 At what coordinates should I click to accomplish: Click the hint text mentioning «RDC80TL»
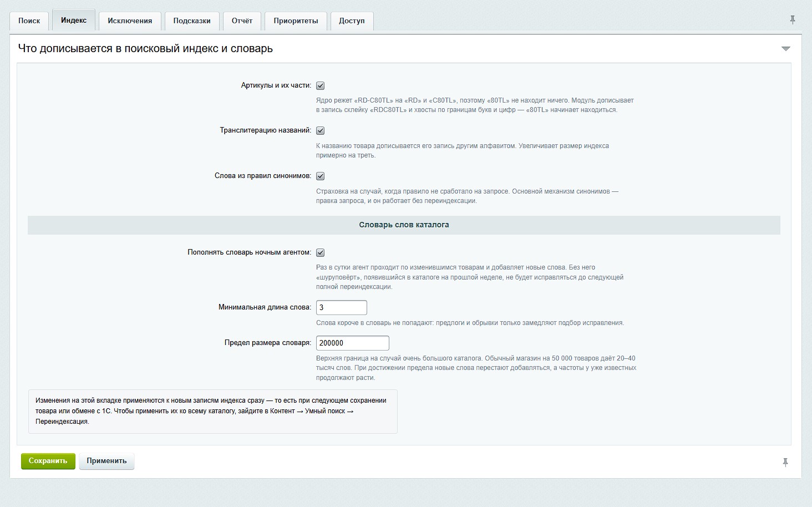pos(475,105)
